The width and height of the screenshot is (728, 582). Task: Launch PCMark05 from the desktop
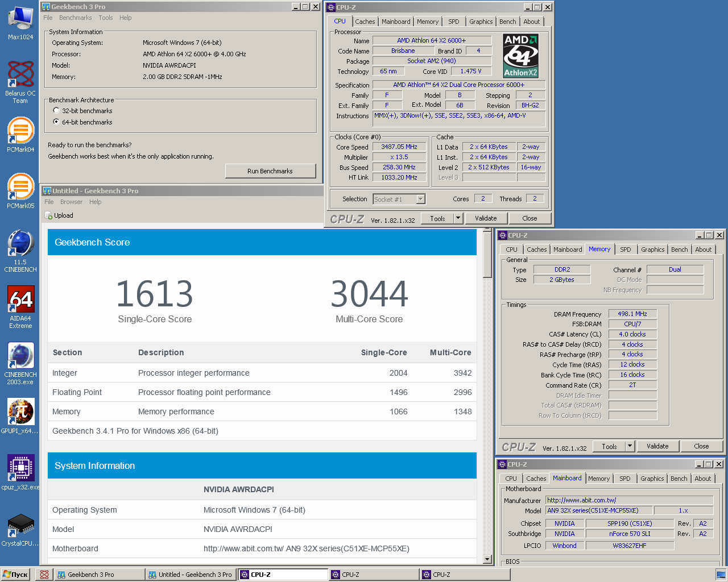(x=20, y=191)
